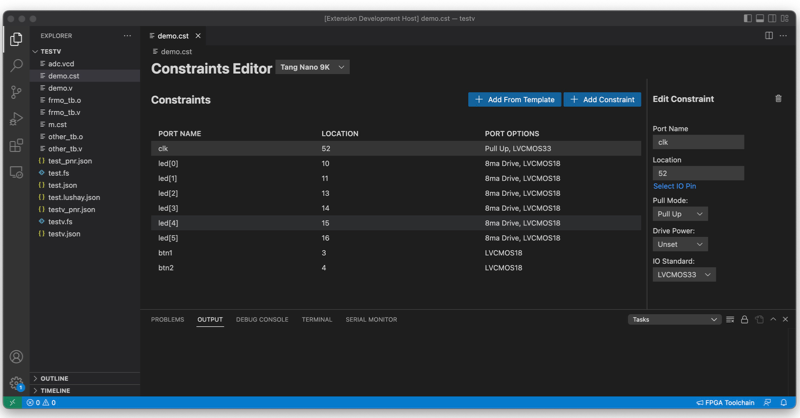800x418 pixels.
Task: Open the Pull Mode dropdown
Action: pos(680,214)
